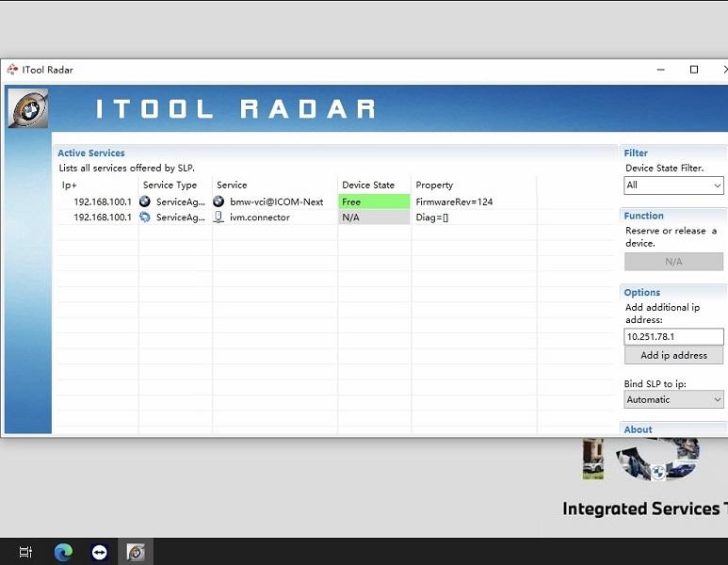The image size is (728, 565).
Task: Click BMW service type icon in first row
Action: point(145,202)
